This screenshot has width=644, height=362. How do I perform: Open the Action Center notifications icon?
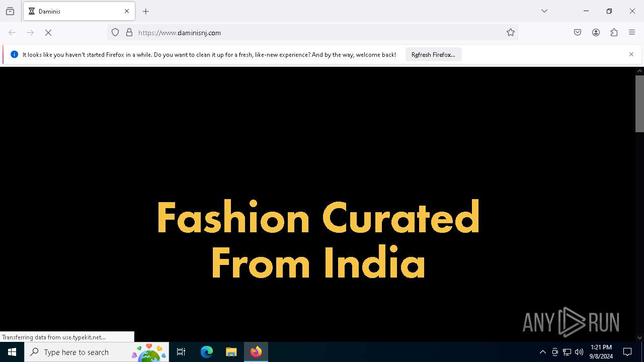[x=627, y=352]
